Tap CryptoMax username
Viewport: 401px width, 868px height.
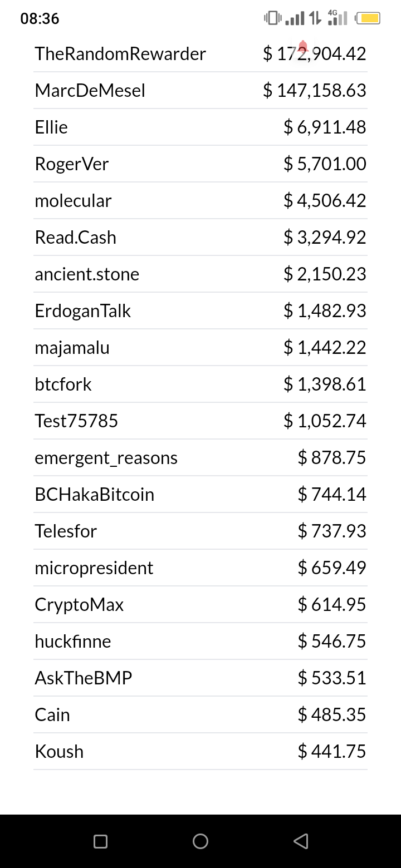click(x=79, y=605)
